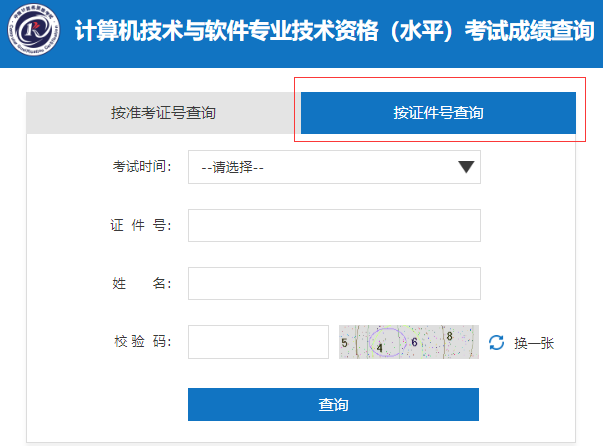Click the digit 5 in the captcha image

[345, 343]
